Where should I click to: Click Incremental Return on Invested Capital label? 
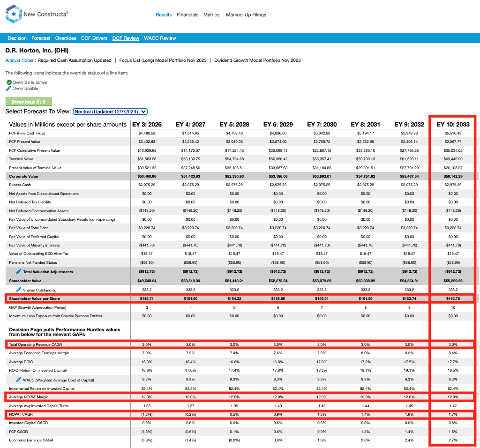pyautogui.click(x=42, y=388)
